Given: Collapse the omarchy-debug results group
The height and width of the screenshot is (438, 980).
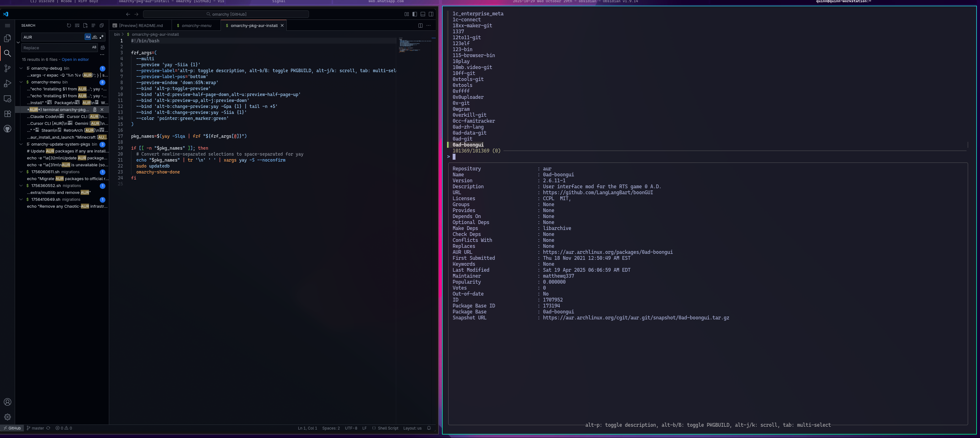Looking at the screenshot, I should point(21,68).
